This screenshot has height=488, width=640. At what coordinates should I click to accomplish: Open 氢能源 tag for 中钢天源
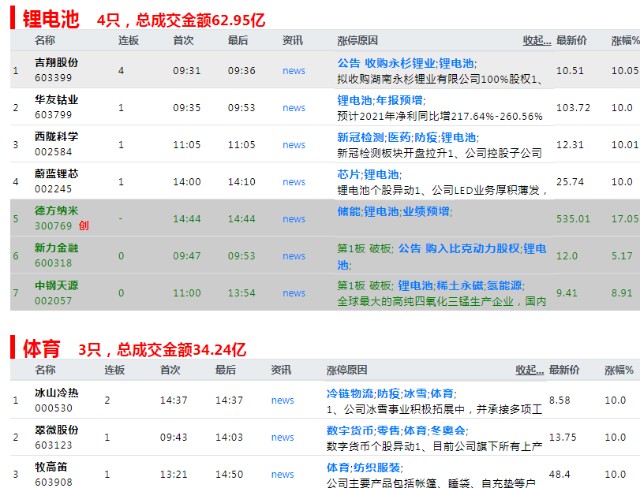[x=504, y=286]
